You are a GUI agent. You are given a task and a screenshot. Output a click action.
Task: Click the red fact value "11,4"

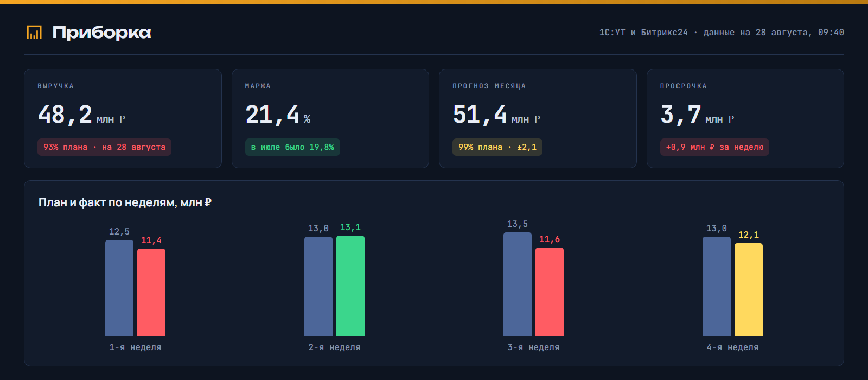click(151, 240)
